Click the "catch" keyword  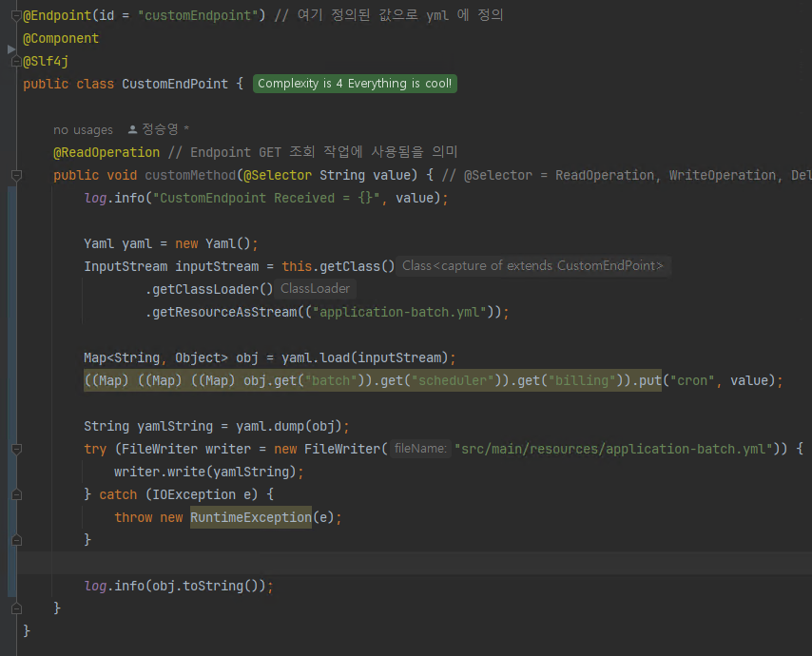tap(118, 494)
